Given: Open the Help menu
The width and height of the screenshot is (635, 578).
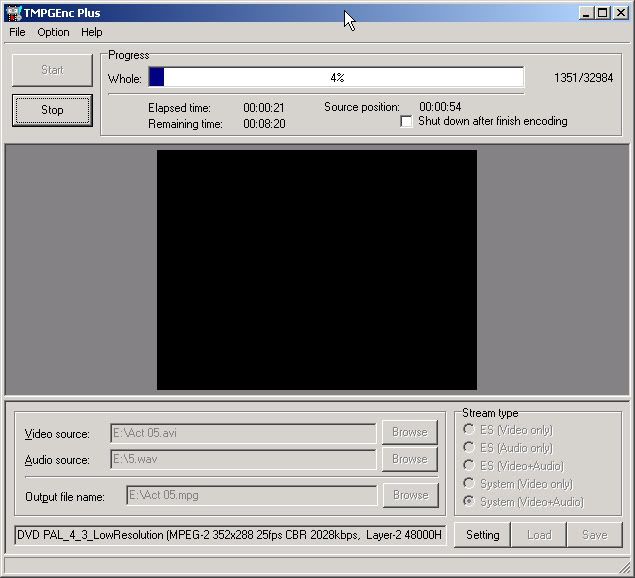Looking at the screenshot, I should [92, 32].
